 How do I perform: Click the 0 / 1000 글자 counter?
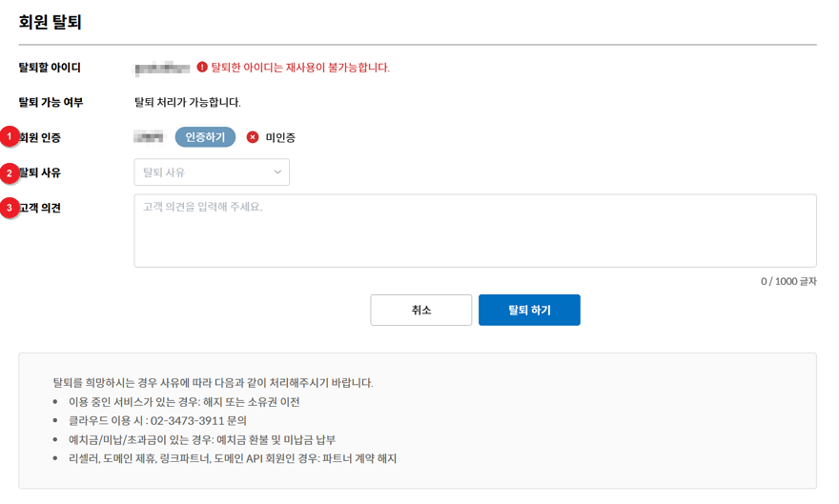[788, 281]
